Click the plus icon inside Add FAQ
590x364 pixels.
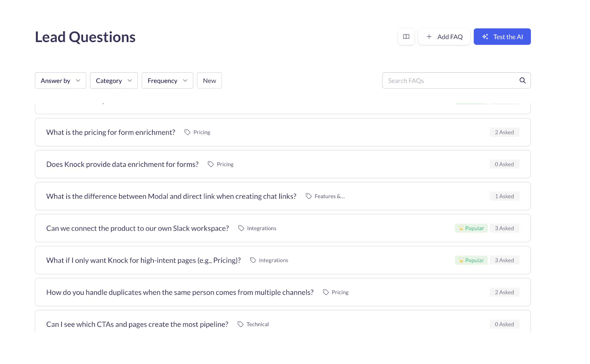(429, 36)
